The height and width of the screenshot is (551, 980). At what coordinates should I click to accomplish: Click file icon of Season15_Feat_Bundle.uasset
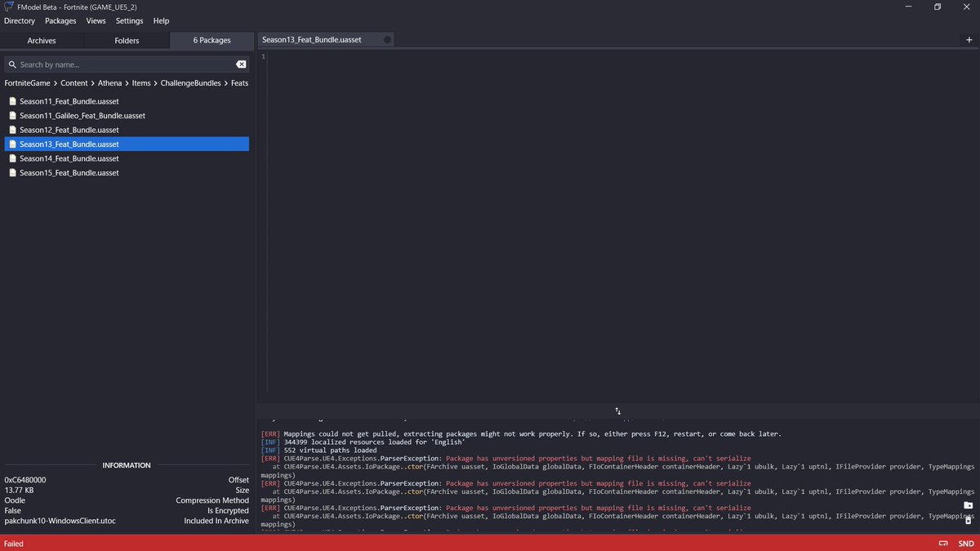coord(12,173)
